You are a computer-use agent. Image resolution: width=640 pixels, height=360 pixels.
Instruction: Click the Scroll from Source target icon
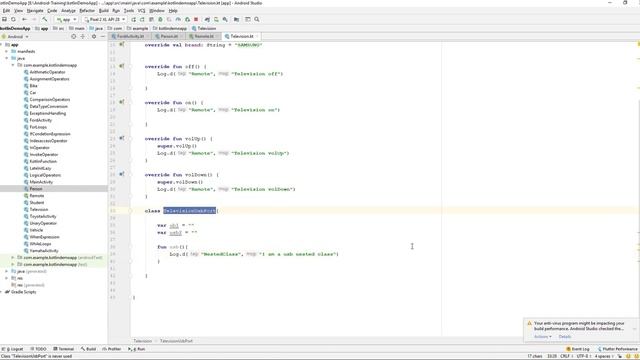(73, 36)
